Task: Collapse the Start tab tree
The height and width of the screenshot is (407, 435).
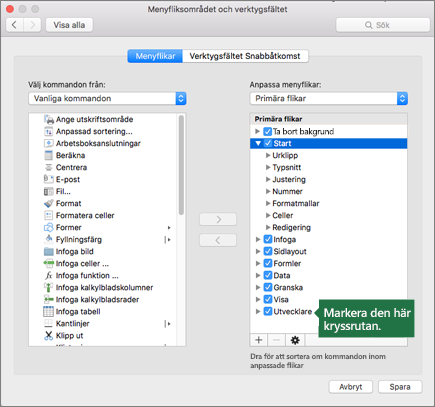Action: 258,143
